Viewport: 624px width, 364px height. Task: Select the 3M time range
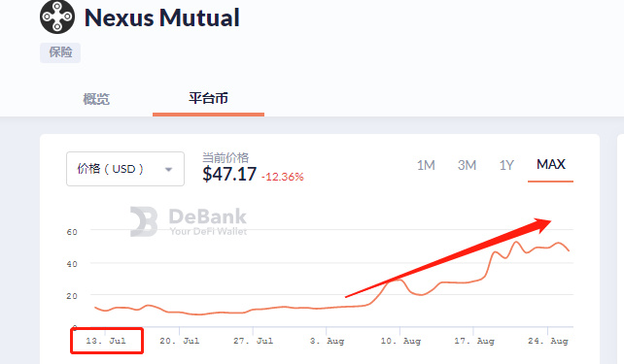(467, 165)
